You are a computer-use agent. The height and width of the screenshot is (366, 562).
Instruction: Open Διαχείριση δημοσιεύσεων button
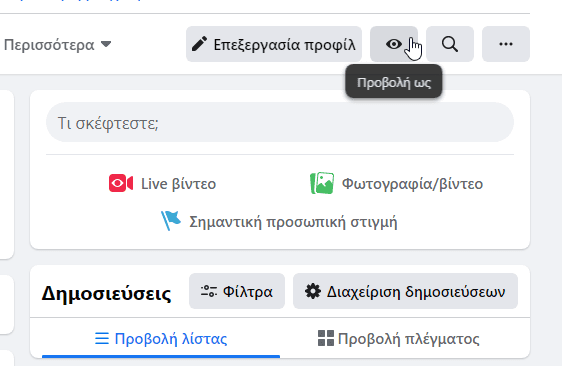click(405, 291)
